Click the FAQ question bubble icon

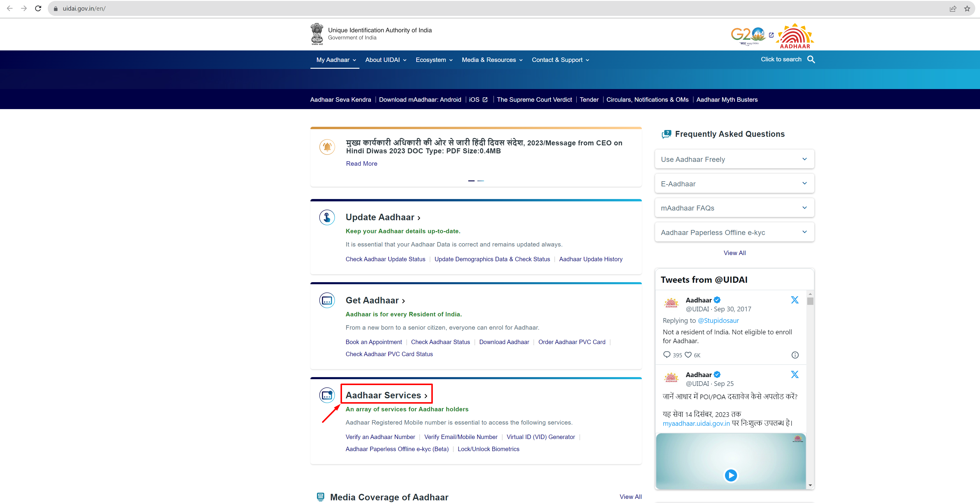[x=667, y=134]
